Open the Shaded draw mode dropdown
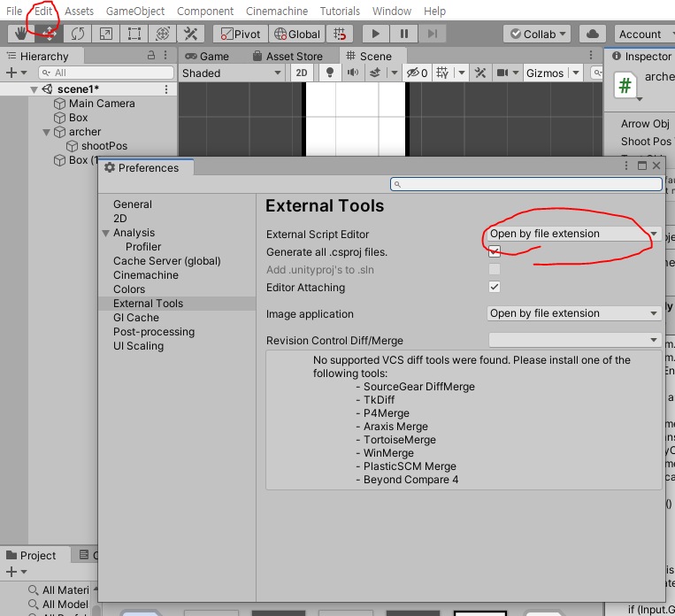Screen dimensions: 675x616 click(x=232, y=73)
